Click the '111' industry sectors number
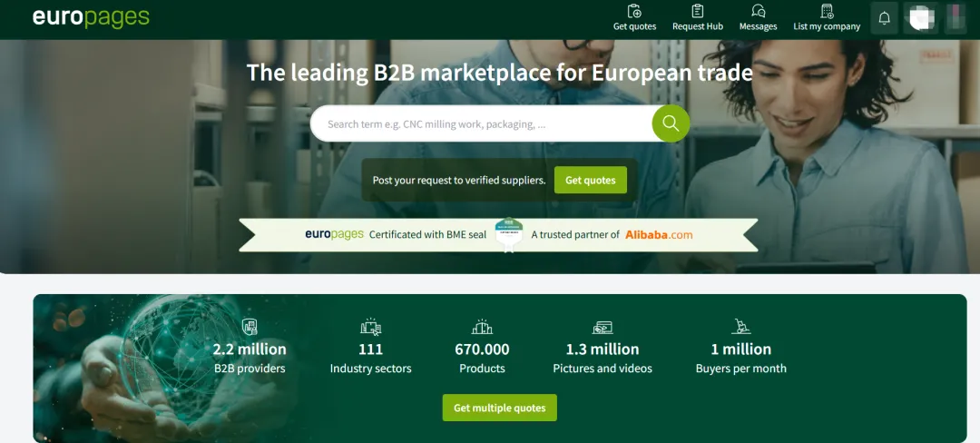980x443 pixels. coord(370,349)
